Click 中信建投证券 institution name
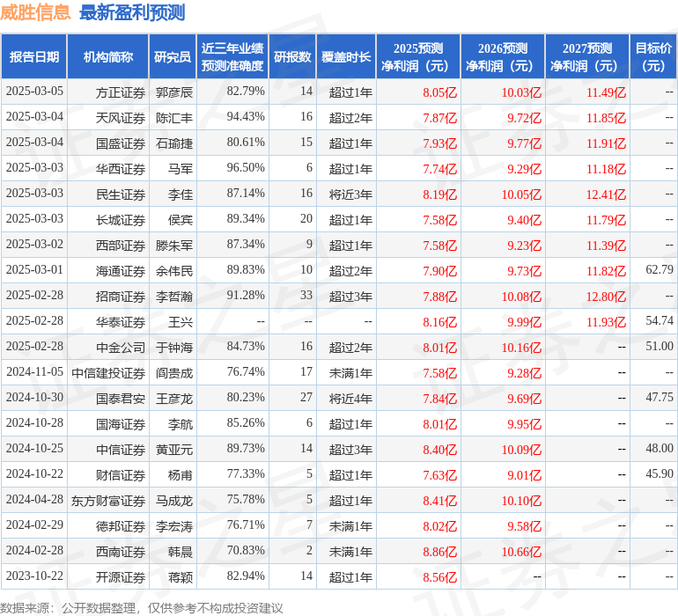678x616 pixels. [108, 373]
